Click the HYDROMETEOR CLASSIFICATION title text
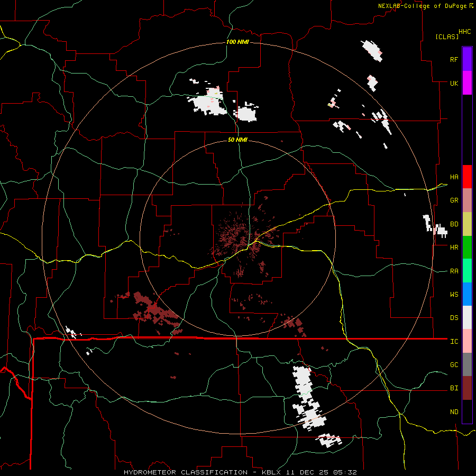 (186, 472)
